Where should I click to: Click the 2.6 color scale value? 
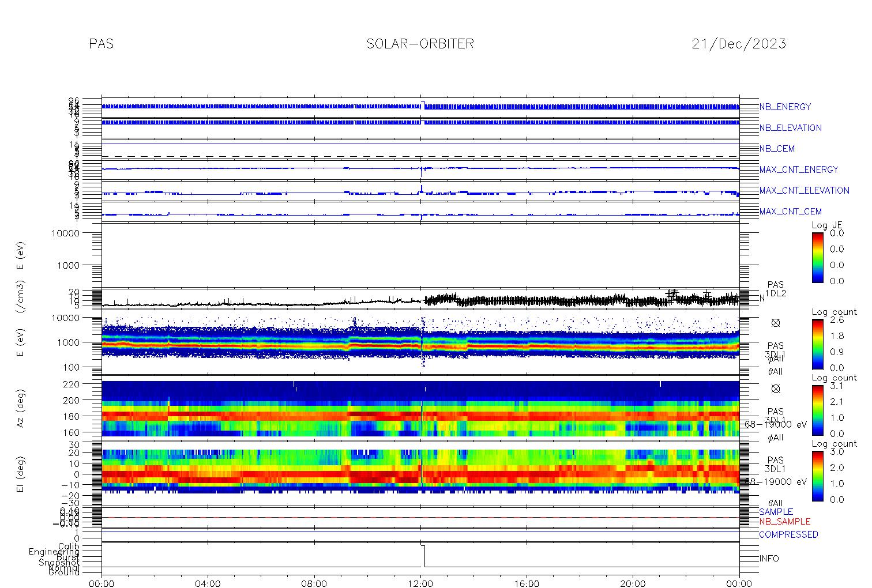click(x=836, y=319)
